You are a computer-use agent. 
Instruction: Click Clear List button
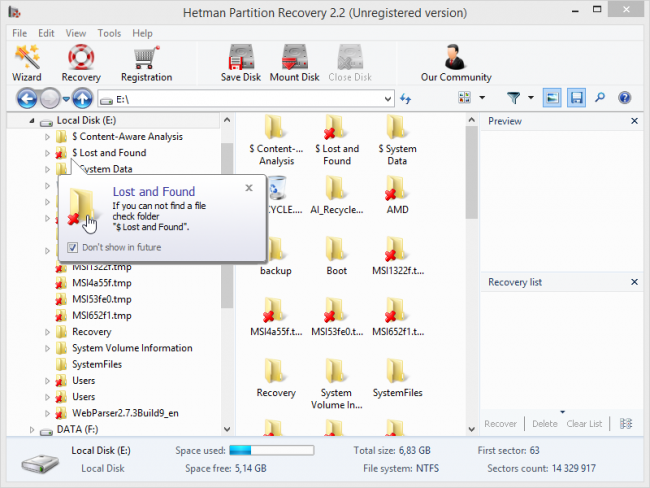[x=584, y=424]
